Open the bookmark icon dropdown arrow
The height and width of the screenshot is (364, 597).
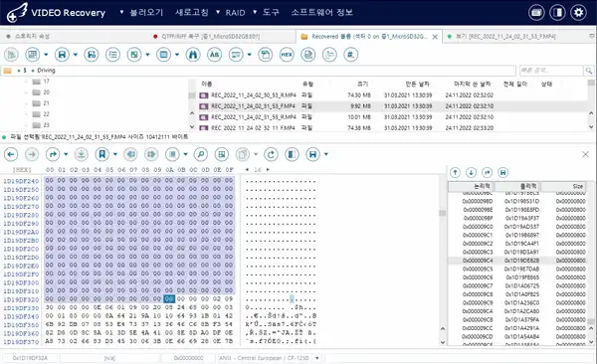click(115, 154)
